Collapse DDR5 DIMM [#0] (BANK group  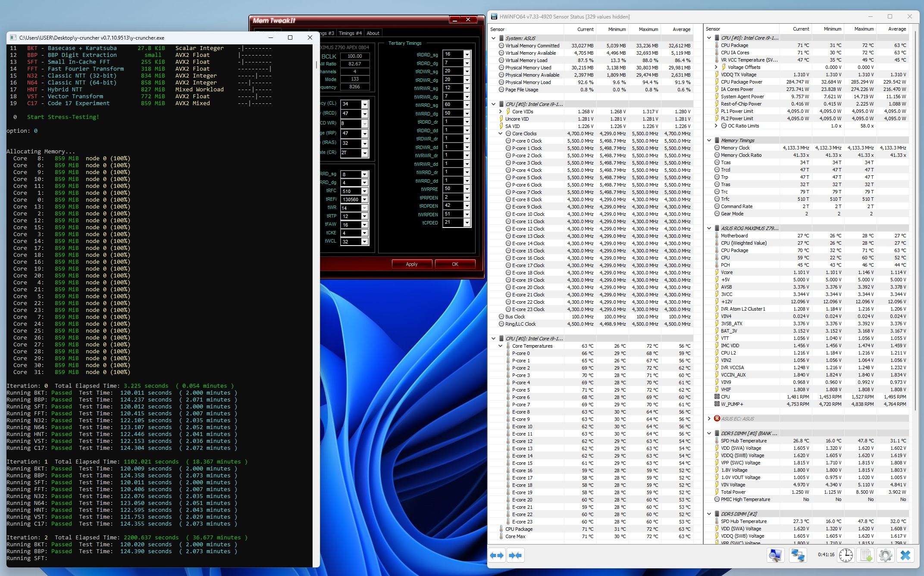709,433
